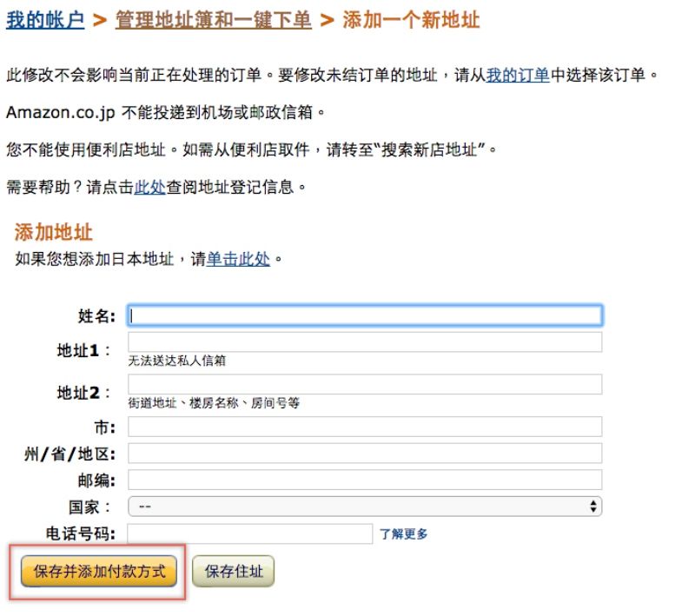Click the 添加一个新地址 breadcrumb text
The width and height of the screenshot is (695, 616).
pyautogui.click(x=412, y=20)
